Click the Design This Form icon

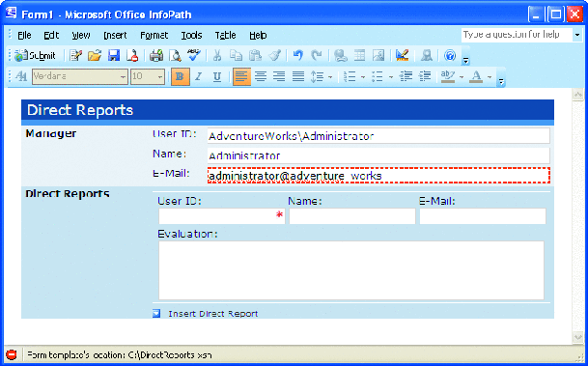pos(402,56)
